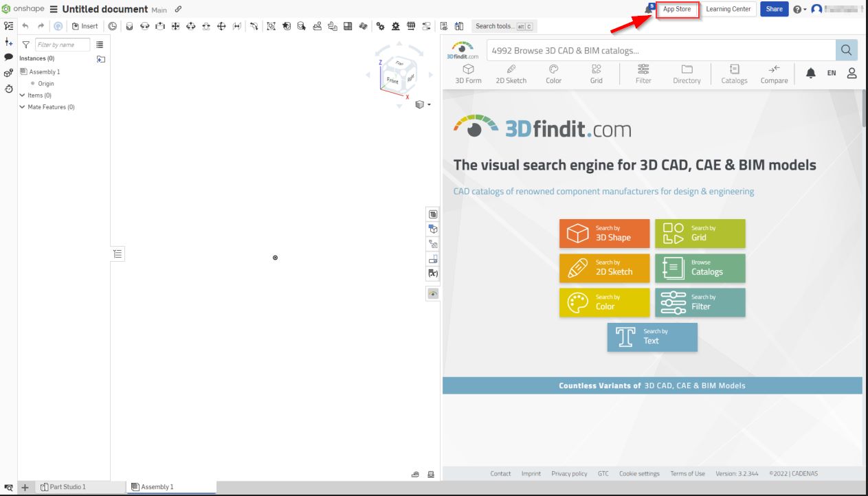Select Origin in the instance tree

pyautogui.click(x=43, y=84)
